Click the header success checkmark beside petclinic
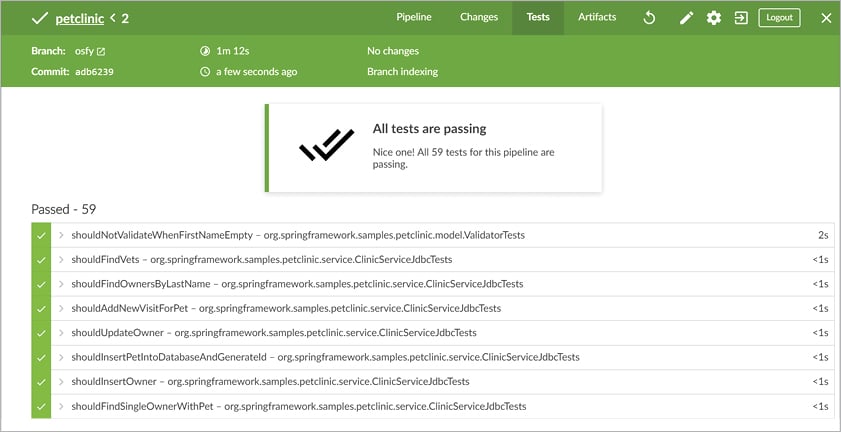841x432 pixels. point(40,18)
